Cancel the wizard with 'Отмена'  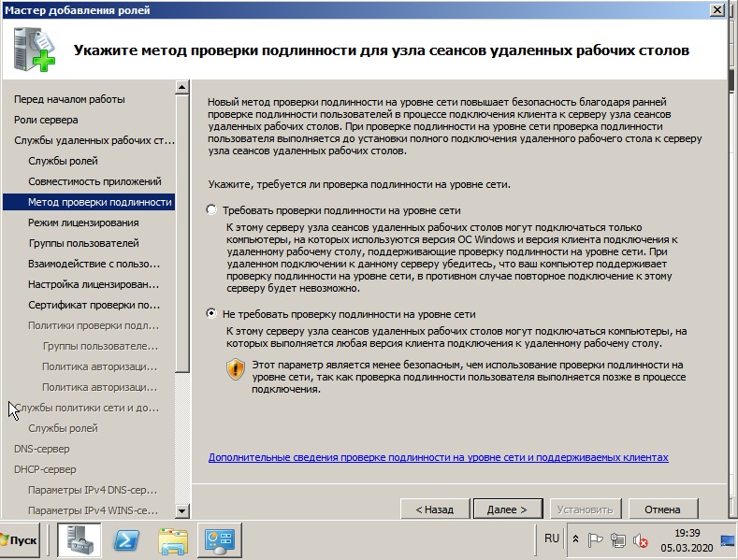pyautogui.click(x=663, y=510)
